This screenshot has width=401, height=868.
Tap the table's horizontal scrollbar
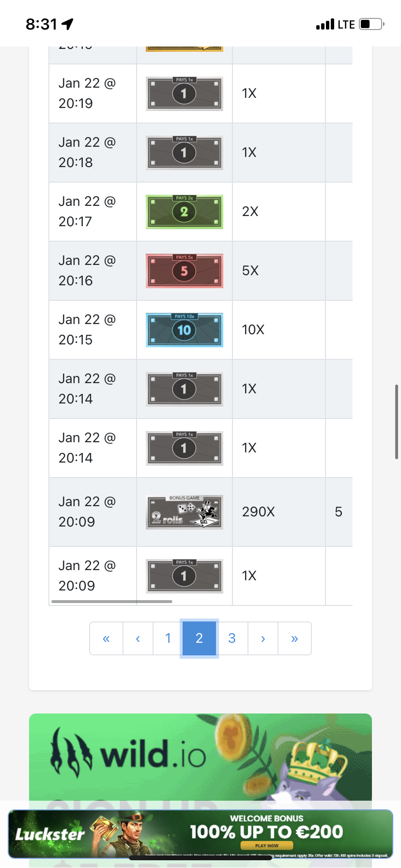pyautogui.click(x=112, y=602)
